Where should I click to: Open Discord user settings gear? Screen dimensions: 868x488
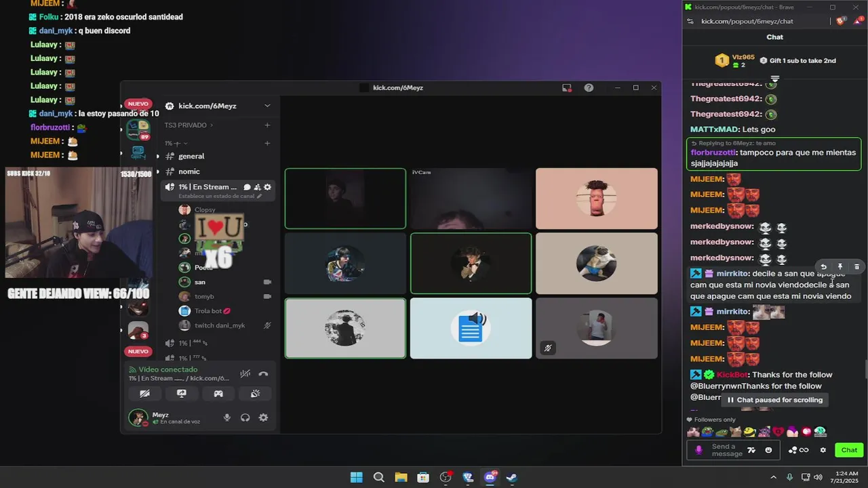coord(263,418)
